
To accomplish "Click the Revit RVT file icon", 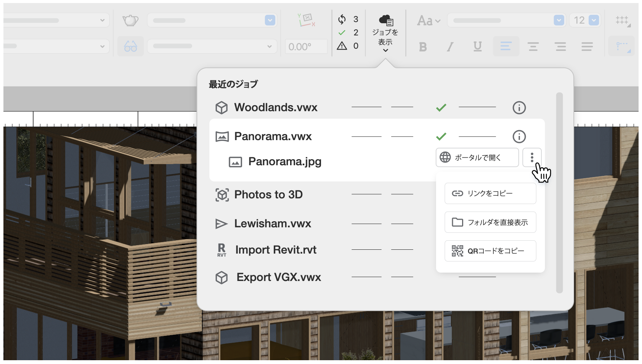I will coord(221,250).
